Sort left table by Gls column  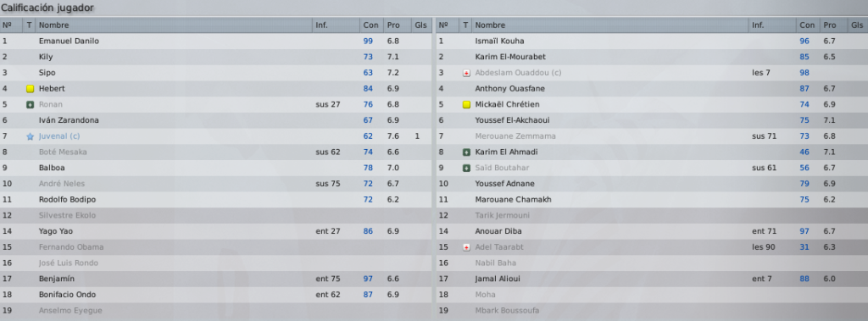[x=420, y=25]
